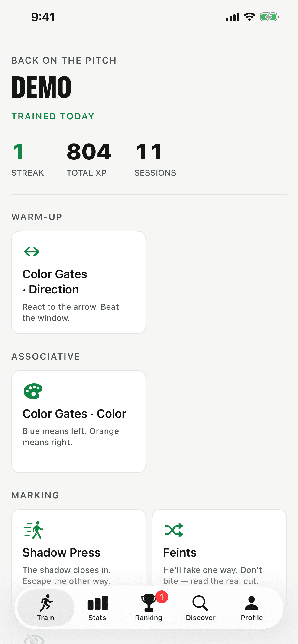
Task: Tap the streak counter showing 1
Action: click(x=28, y=159)
